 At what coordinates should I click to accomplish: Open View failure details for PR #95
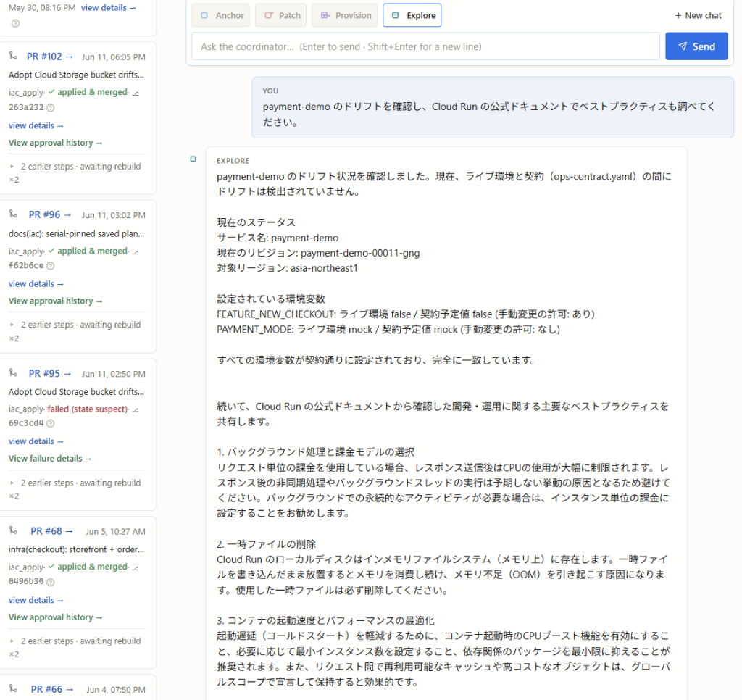click(x=50, y=458)
